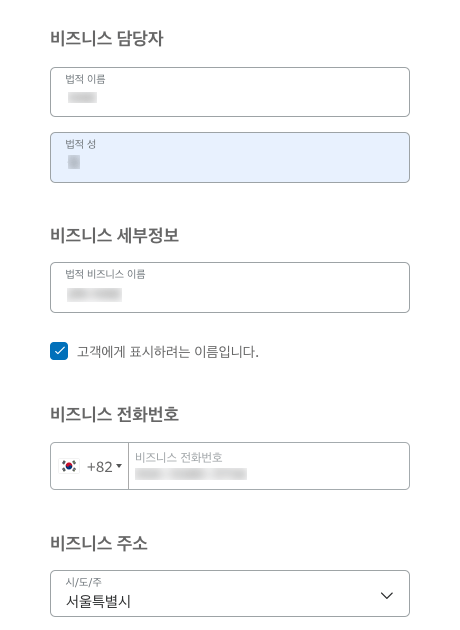Click the 비즈니스 전화번호 section heading

tap(114, 414)
